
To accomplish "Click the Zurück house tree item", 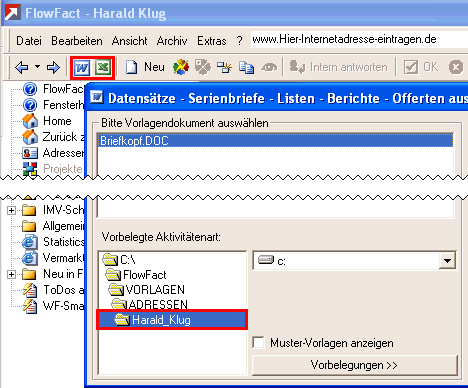I will point(53,137).
